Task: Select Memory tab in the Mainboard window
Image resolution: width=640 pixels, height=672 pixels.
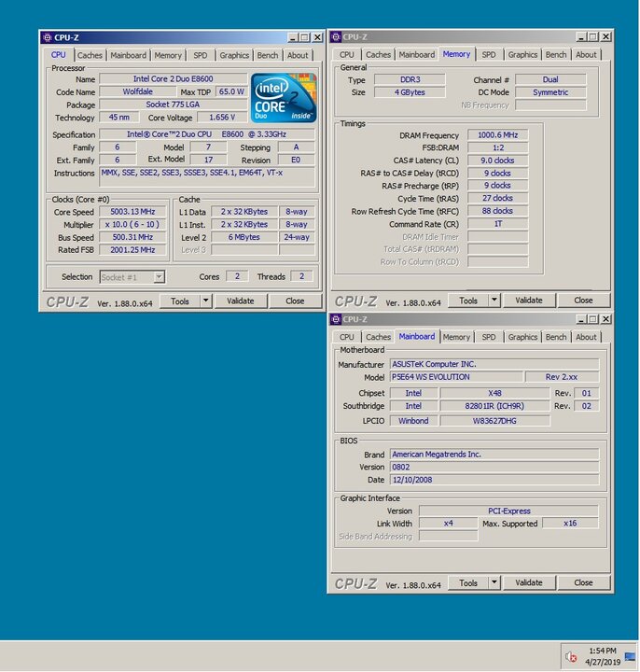Action: 456,337
